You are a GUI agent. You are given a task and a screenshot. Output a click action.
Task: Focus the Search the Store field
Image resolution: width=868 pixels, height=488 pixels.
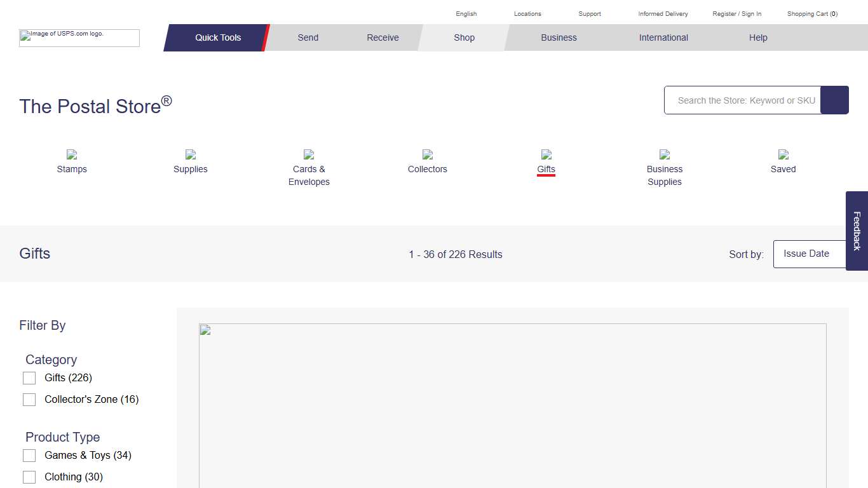(x=743, y=100)
